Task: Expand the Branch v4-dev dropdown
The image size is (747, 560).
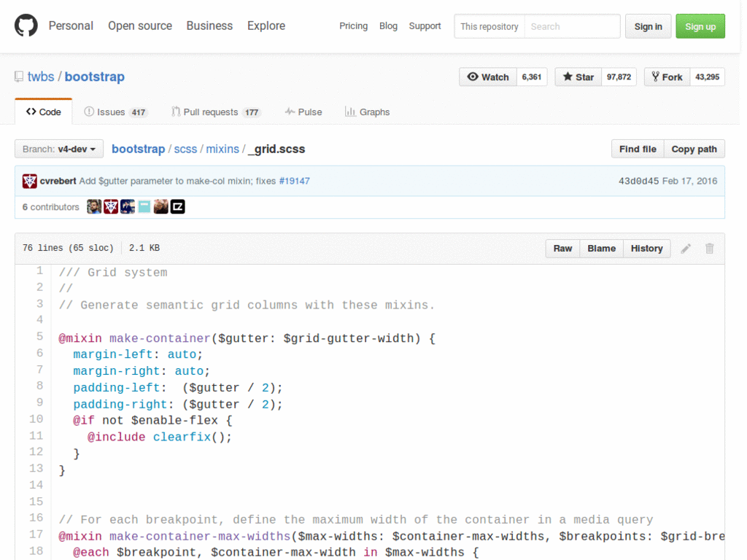Action: coord(59,149)
